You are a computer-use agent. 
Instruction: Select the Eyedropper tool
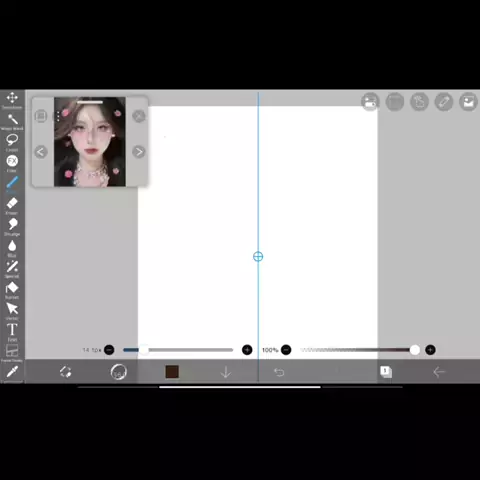(12, 371)
